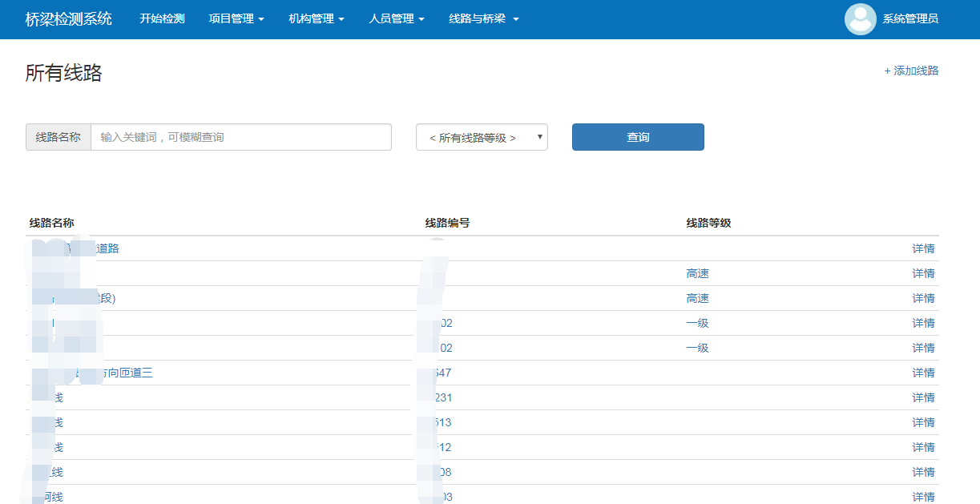Go to 开始检测 in navigation bar
Viewport: 980px width, 504px height.
click(x=162, y=19)
